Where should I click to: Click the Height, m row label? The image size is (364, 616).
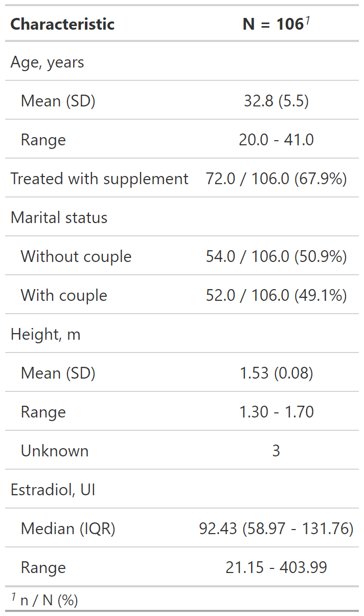(45, 335)
